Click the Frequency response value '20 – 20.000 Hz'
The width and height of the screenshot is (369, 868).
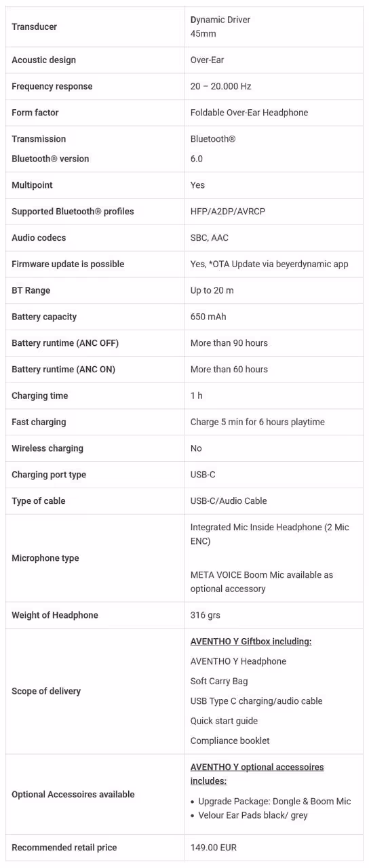pyautogui.click(x=220, y=86)
